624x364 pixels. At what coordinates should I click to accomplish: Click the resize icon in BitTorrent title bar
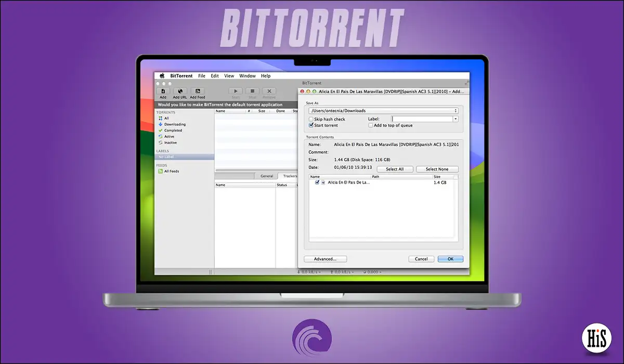pos(466,83)
